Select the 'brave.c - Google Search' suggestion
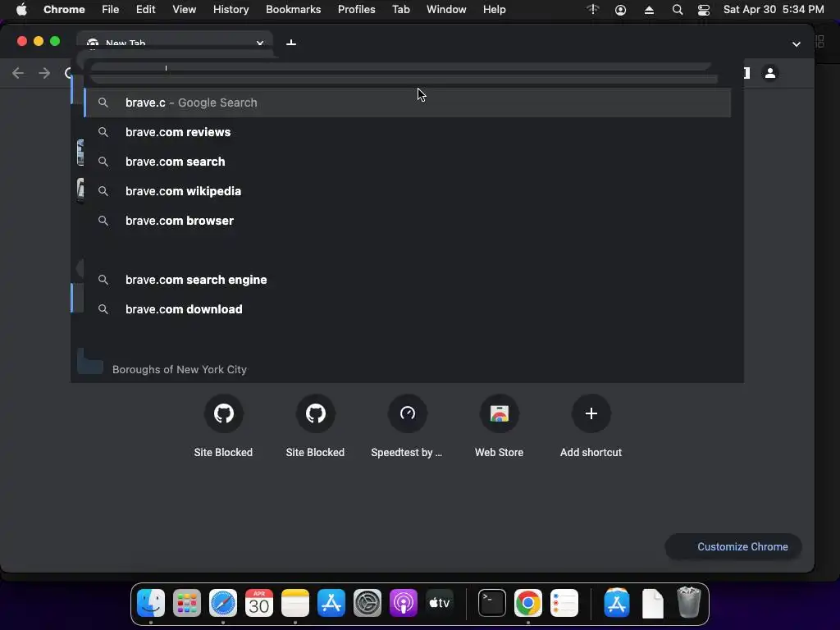Screen dimensions: 840x630 tap(408, 103)
